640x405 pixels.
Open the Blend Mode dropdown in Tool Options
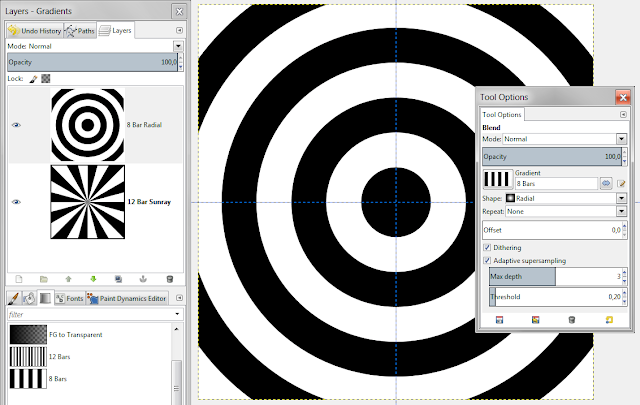pyautogui.click(x=621, y=139)
